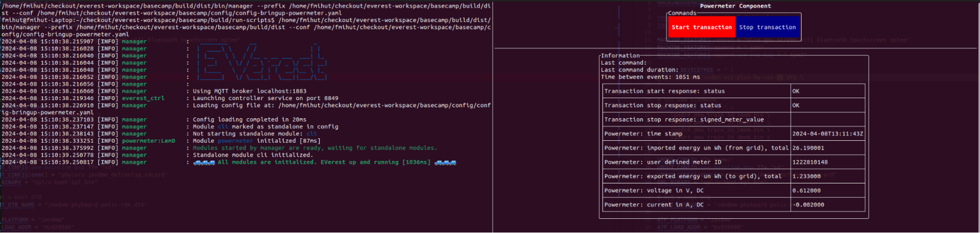Select the exported energy value 1.233000
This screenshot has height=233, width=980.
(x=806, y=177)
